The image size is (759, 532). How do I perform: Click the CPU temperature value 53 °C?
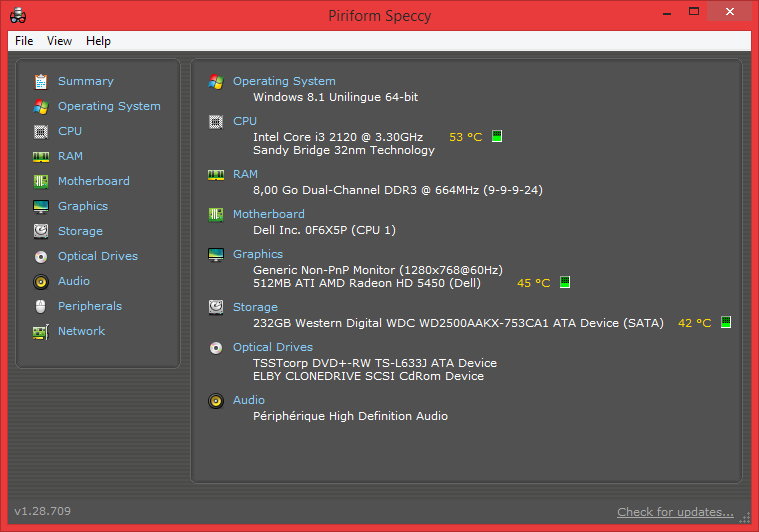(x=466, y=137)
